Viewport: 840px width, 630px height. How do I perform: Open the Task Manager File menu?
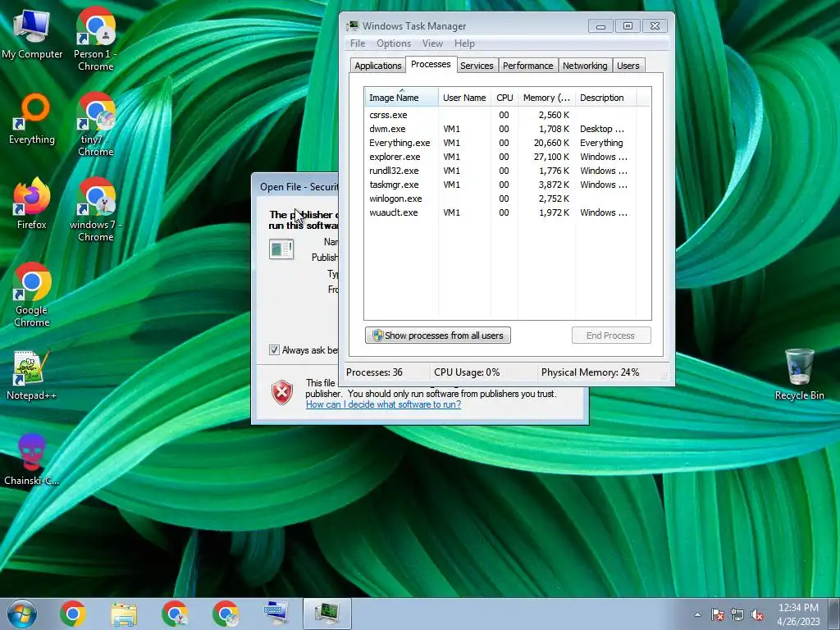tap(358, 43)
